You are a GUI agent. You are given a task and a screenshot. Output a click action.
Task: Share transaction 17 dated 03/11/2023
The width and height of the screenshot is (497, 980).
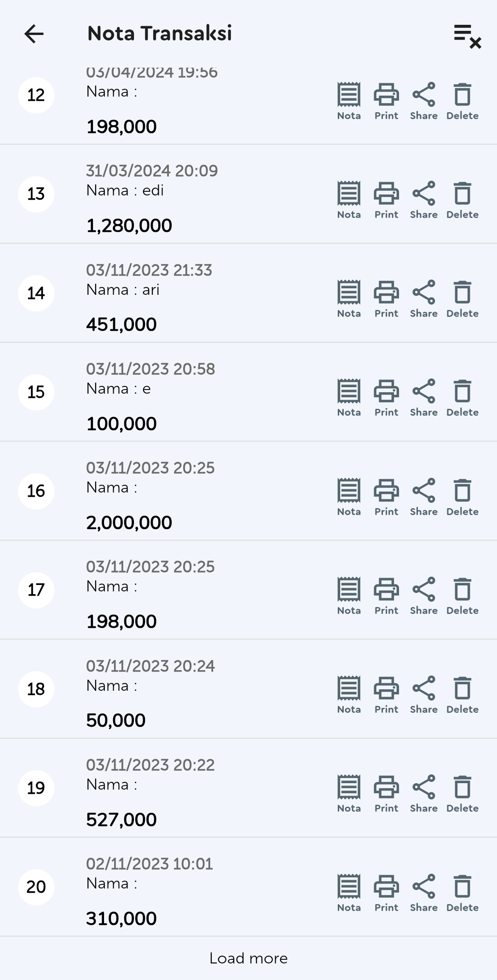pyautogui.click(x=424, y=596)
